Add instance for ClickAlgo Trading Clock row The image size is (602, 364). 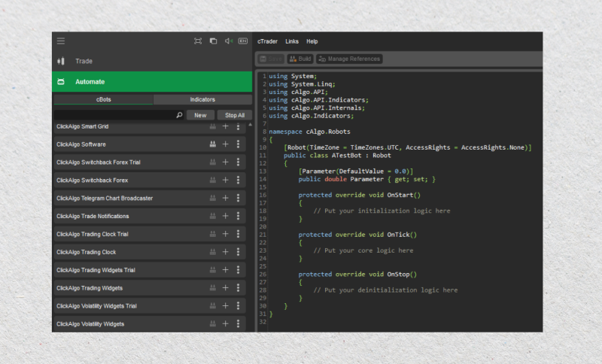(x=225, y=252)
